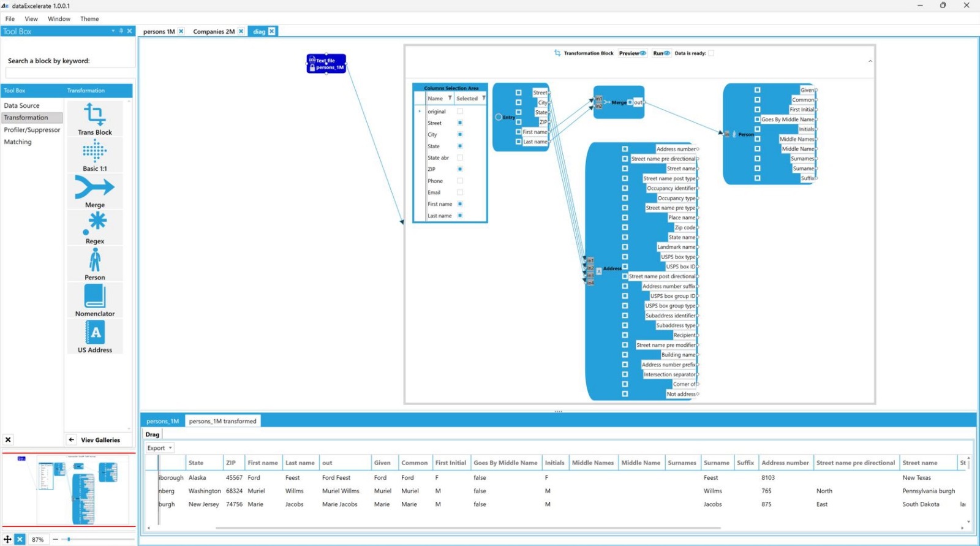The height and width of the screenshot is (546, 980).
Task: Collapse the Transformation Block header panel
Action: [x=870, y=61]
